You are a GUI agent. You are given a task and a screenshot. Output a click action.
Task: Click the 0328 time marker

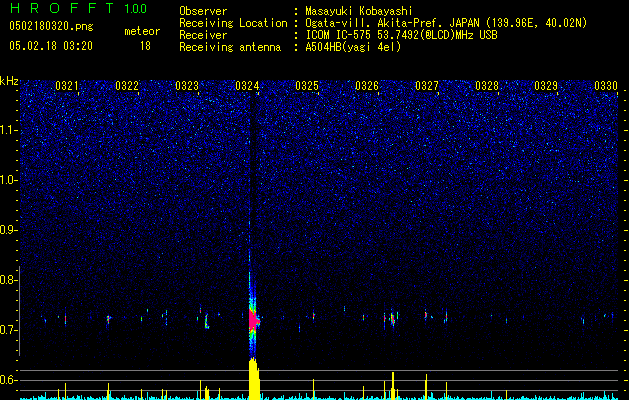click(487, 86)
